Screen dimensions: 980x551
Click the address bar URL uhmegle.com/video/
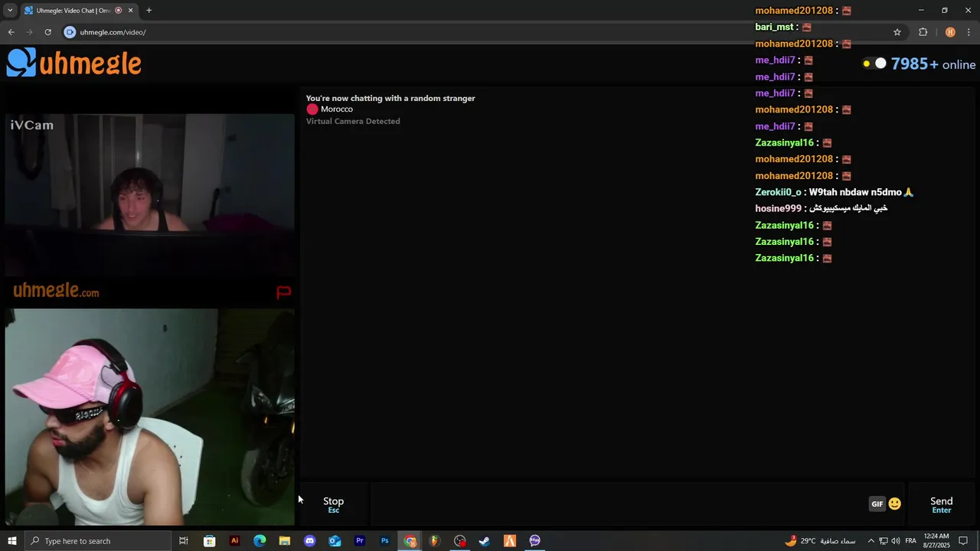point(113,32)
